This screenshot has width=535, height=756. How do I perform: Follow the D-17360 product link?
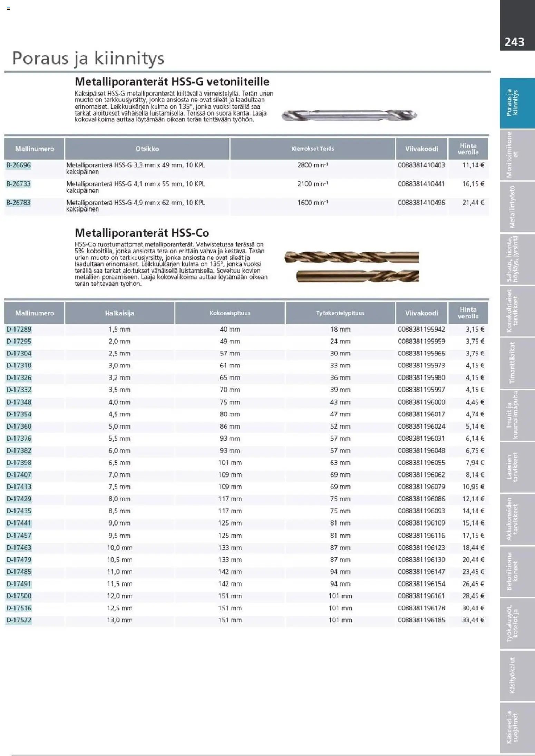[x=19, y=426]
